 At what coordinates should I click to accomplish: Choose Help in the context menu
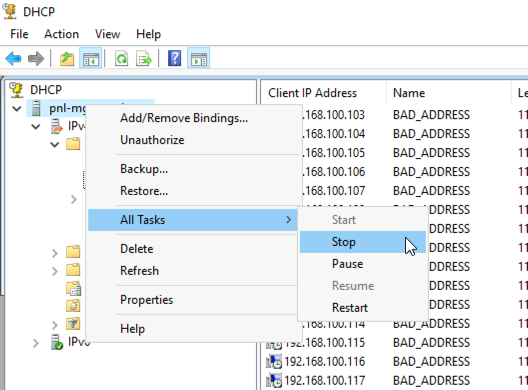(x=194, y=328)
